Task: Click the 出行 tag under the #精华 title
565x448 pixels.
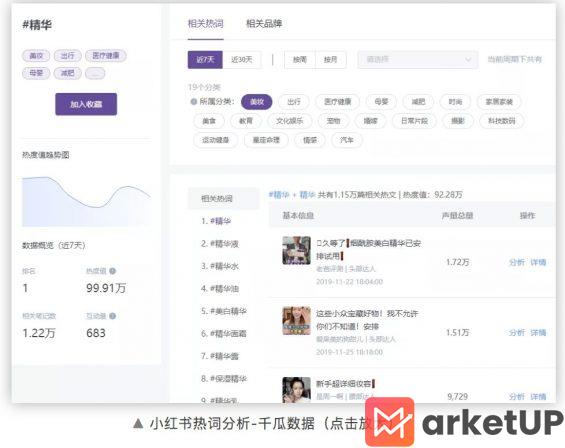Action: (68, 56)
